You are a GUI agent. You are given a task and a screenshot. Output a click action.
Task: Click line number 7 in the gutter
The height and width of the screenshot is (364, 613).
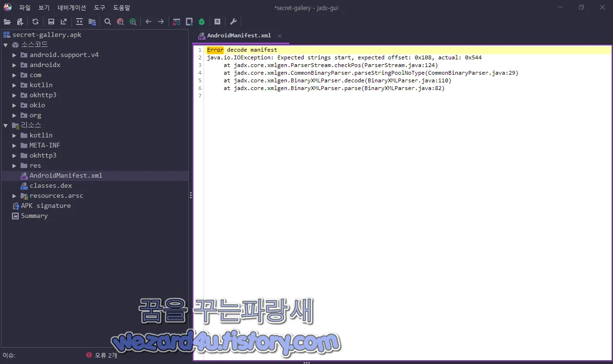200,96
